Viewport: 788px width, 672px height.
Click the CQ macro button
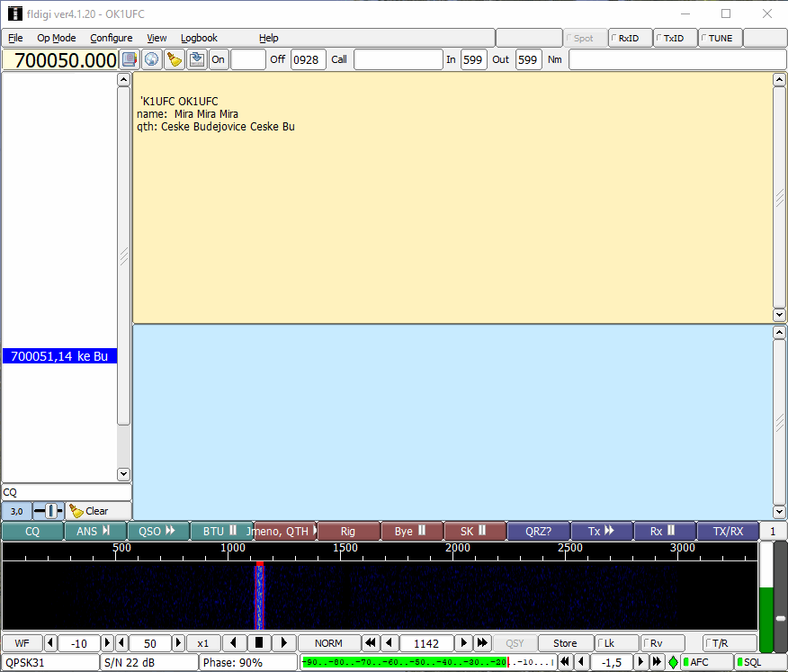[31, 532]
